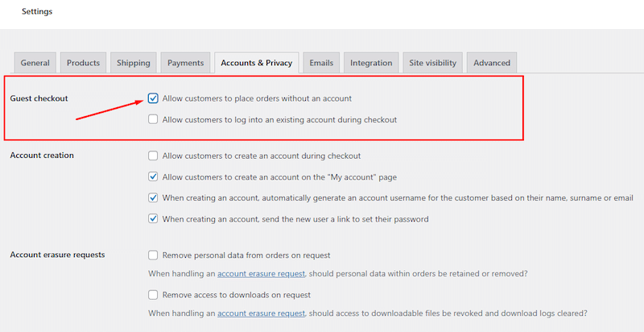Enable account creation during checkout
The image size is (644, 332).
tap(153, 156)
